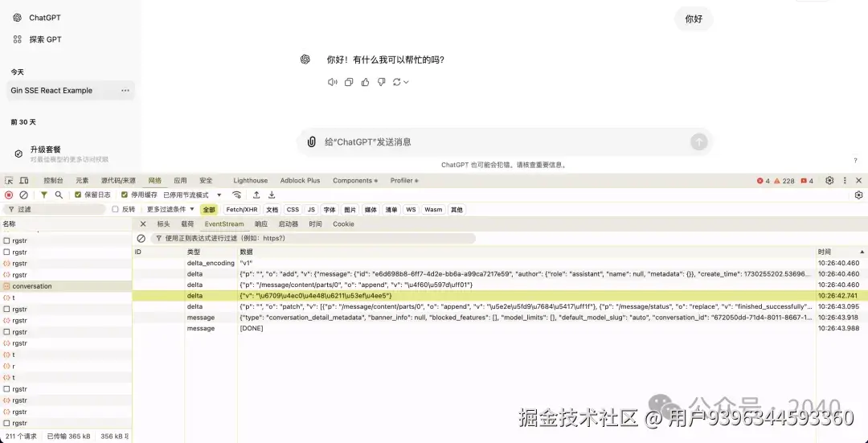Toggle the device toolbar icon
868x443 pixels.
(x=24, y=181)
